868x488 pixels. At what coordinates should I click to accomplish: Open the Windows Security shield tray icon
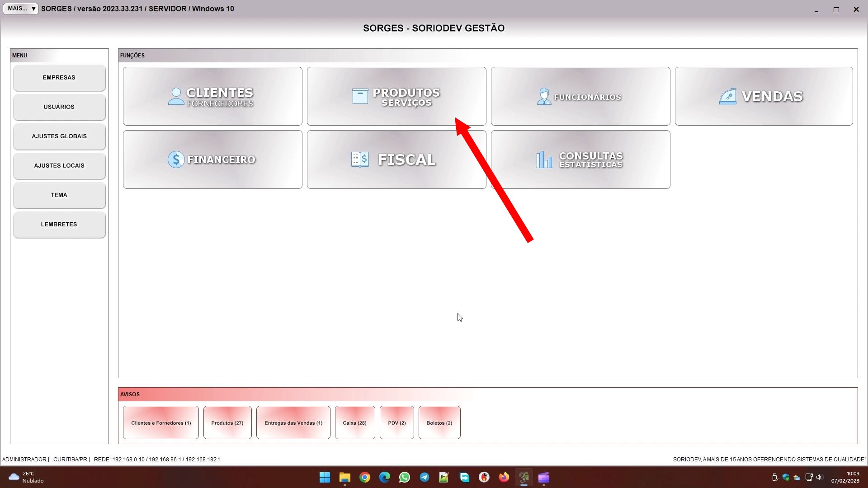786,477
